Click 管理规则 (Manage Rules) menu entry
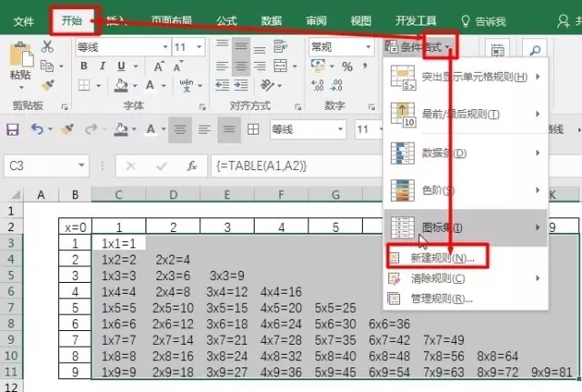582x392 pixels. pyautogui.click(x=438, y=298)
